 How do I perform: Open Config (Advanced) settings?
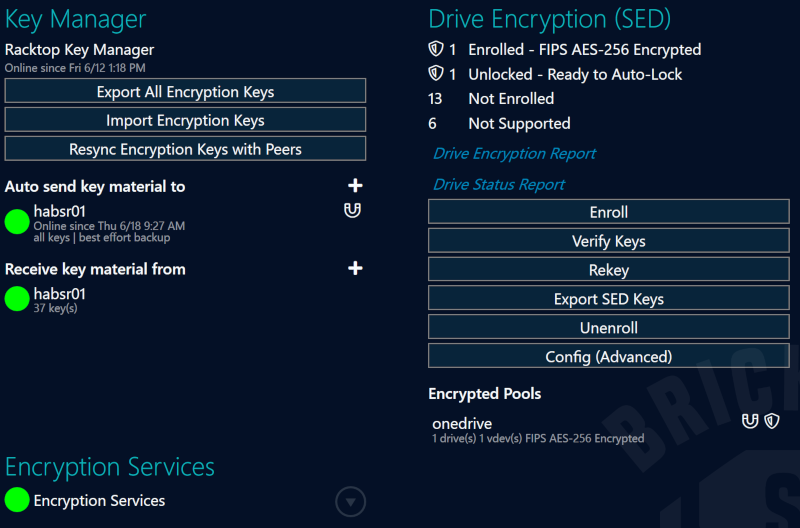click(x=608, y=356)
